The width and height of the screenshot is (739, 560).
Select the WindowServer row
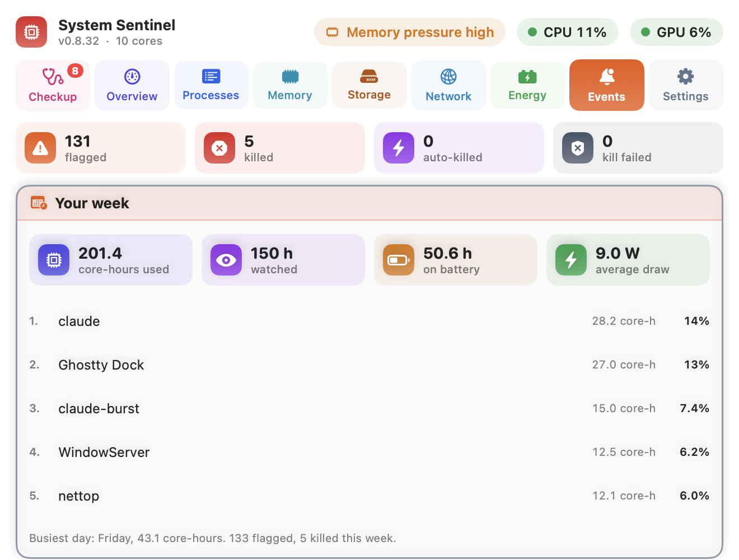[369, 452]
